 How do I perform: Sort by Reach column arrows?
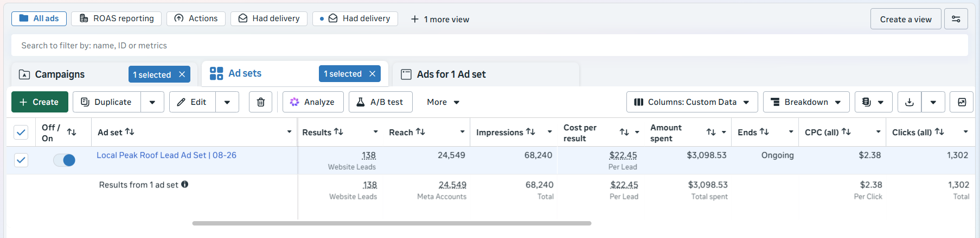coord(420,132)
